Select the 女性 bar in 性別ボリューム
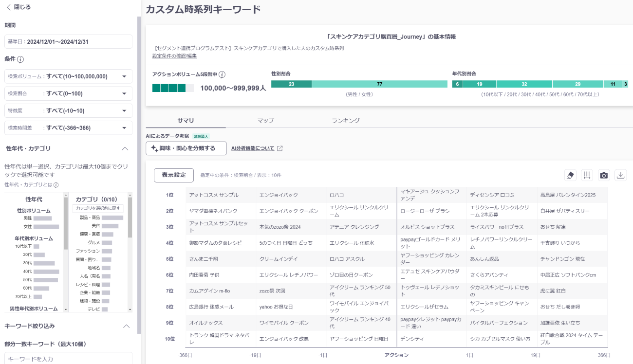The width and height of the screenshot is (633, 364). click(46, 227)
